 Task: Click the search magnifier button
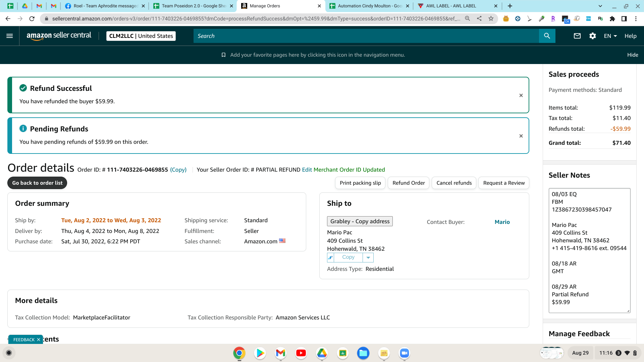click(x=547, y=36)
